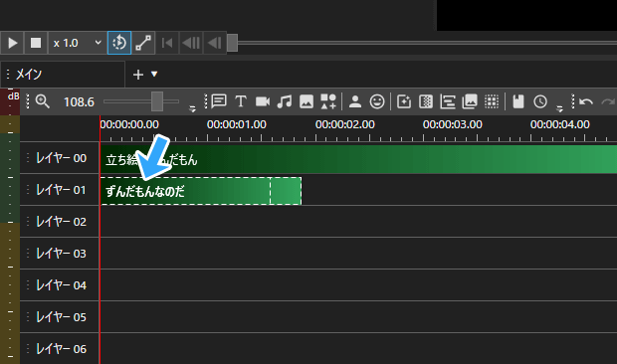Click the grip handle left of メイン tab
This screenshot has height=364, width=617.
(8, 74)
